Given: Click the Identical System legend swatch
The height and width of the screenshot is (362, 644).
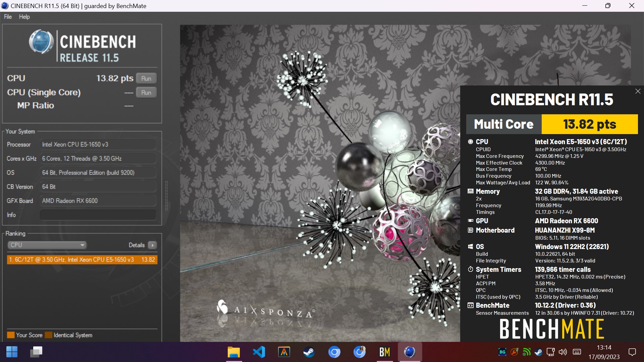Looking at the screenshot, I should pyautogui.click(x=49, y=335).
